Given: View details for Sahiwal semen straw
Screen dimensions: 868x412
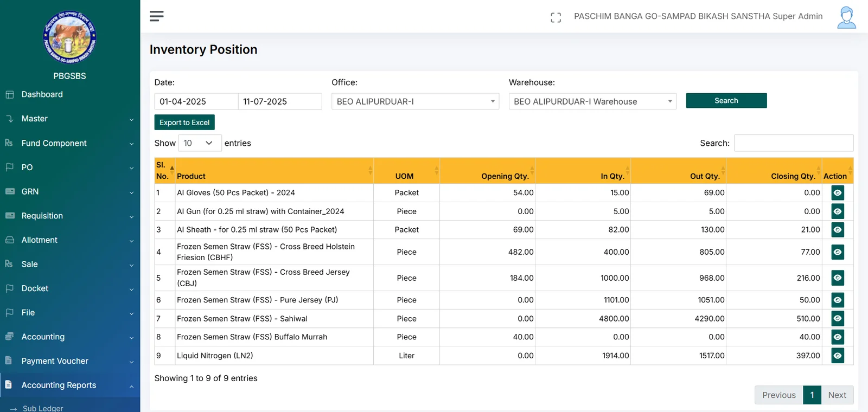Looking at the screenshot, I should (837, 319).
